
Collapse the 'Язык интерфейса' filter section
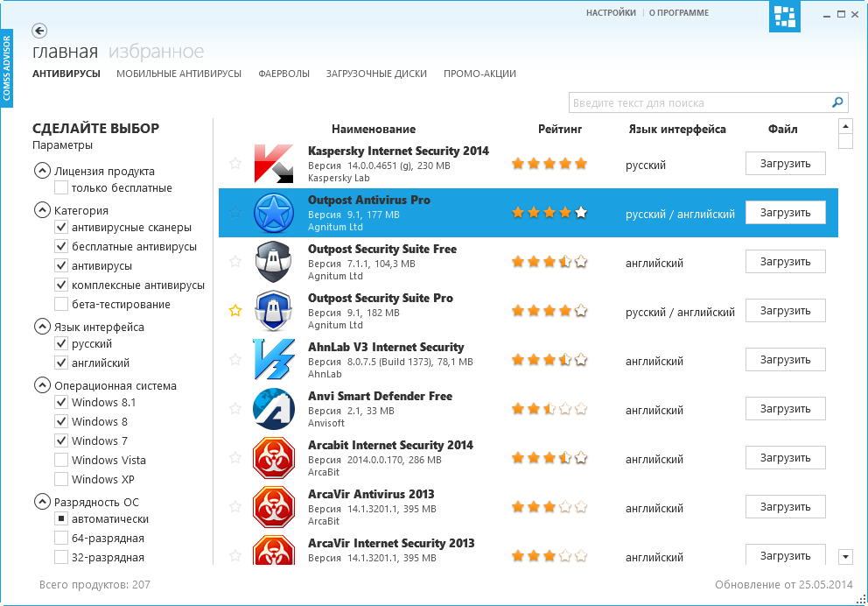(x=42, y=327)
